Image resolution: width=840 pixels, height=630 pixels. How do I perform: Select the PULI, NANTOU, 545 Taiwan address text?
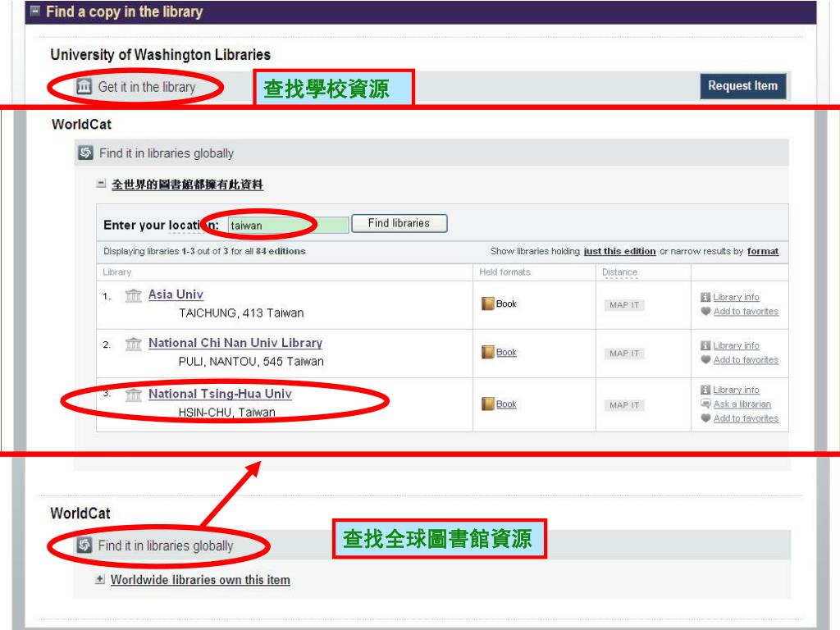[x=251, y=362]
